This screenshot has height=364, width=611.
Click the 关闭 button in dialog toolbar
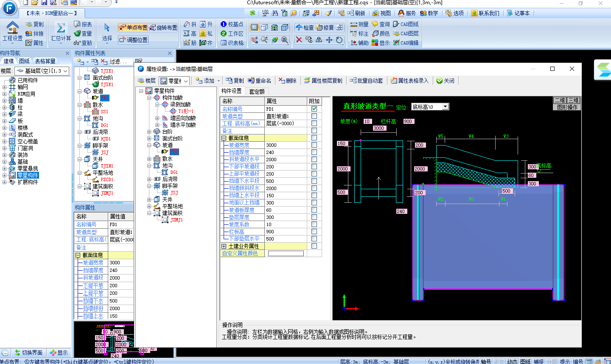pos(445,81)
